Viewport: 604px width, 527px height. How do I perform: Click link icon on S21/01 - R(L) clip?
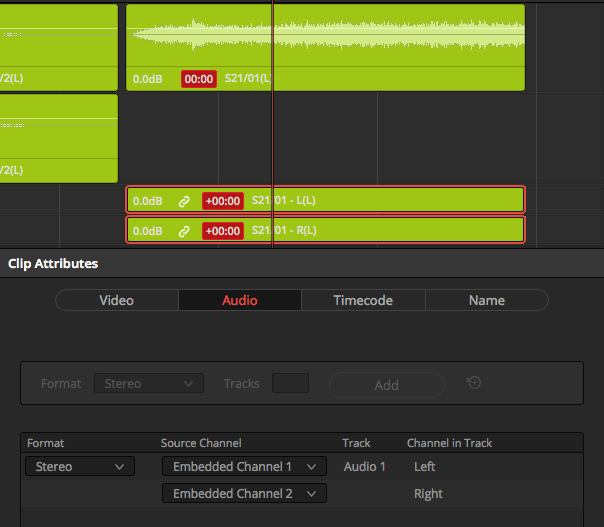(x=184, y=231)
